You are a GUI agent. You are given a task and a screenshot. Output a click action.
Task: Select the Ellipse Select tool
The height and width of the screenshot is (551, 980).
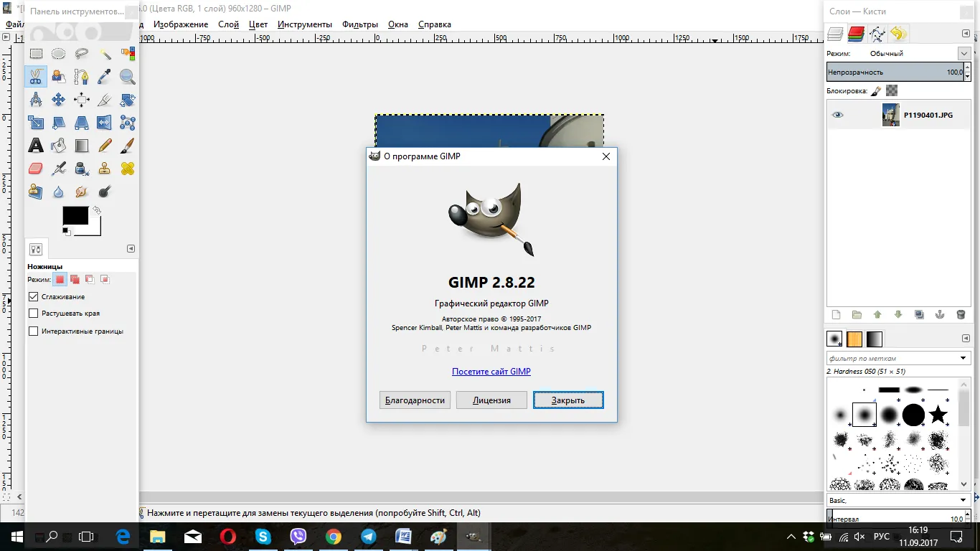point(59,53)
